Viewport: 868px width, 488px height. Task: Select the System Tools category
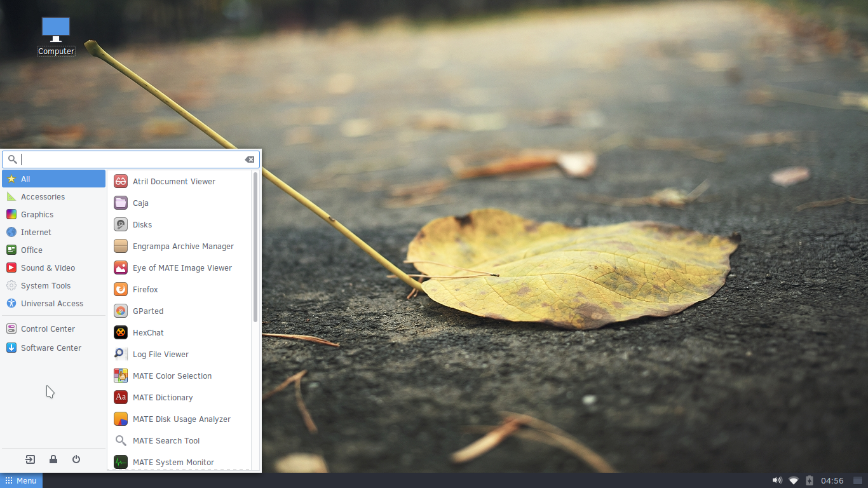coord(53,285)
